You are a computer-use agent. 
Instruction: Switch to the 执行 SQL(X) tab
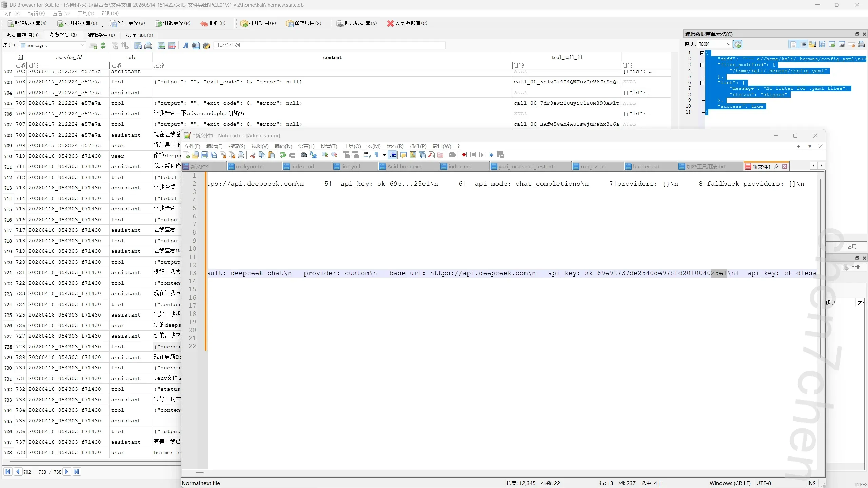point(139,35)
